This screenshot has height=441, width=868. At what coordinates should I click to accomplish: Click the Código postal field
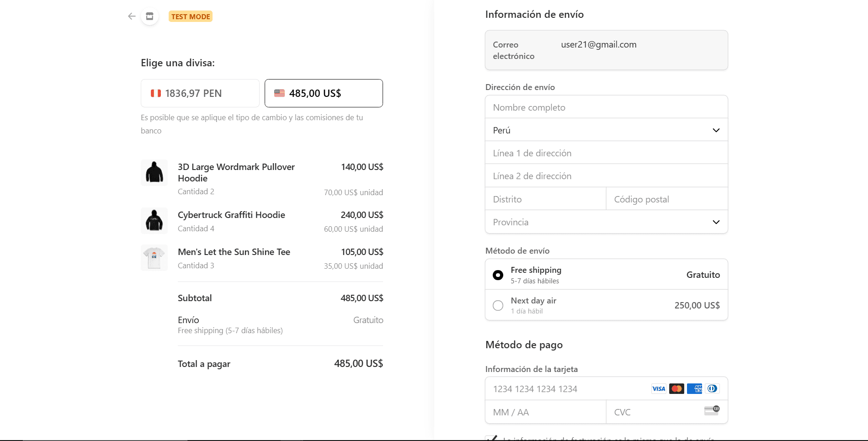pyautogui.click(x=666, y=199)
